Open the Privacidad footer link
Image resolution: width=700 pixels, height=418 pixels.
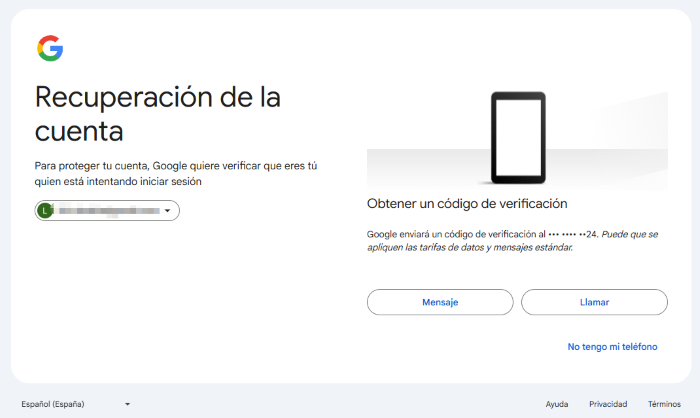(x=608, y=404)
